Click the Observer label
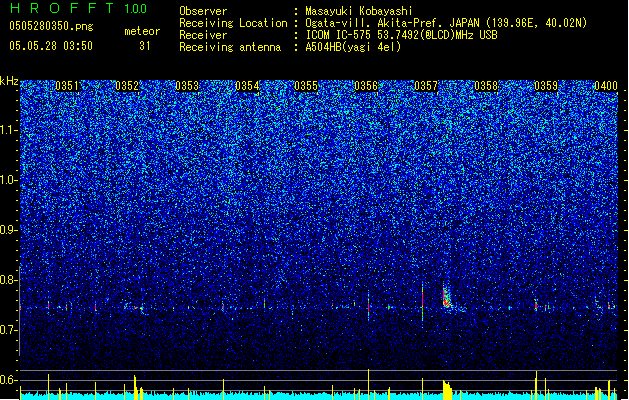The height and width of the screenshot is (400, 629). [203, 11]
